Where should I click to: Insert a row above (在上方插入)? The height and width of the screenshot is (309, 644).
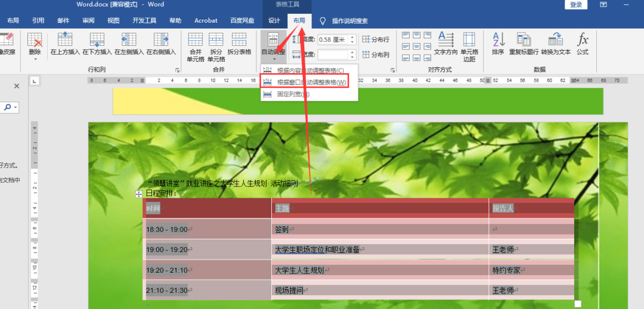[65, 44]
